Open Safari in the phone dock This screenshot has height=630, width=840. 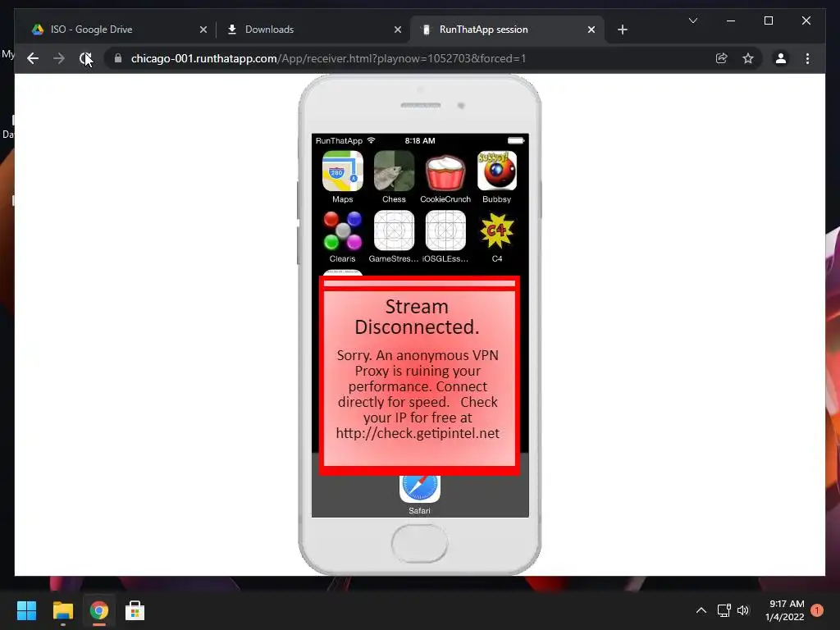[420, 488]
